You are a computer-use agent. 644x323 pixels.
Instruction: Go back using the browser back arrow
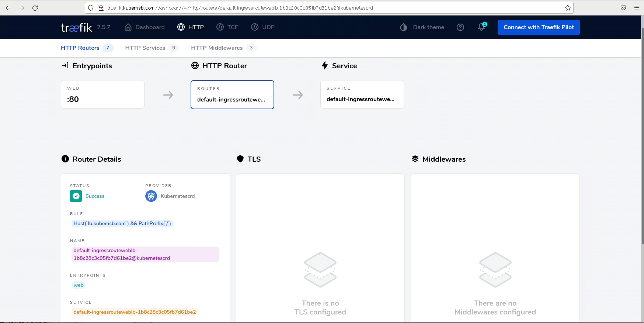click(x=8, y=8)
